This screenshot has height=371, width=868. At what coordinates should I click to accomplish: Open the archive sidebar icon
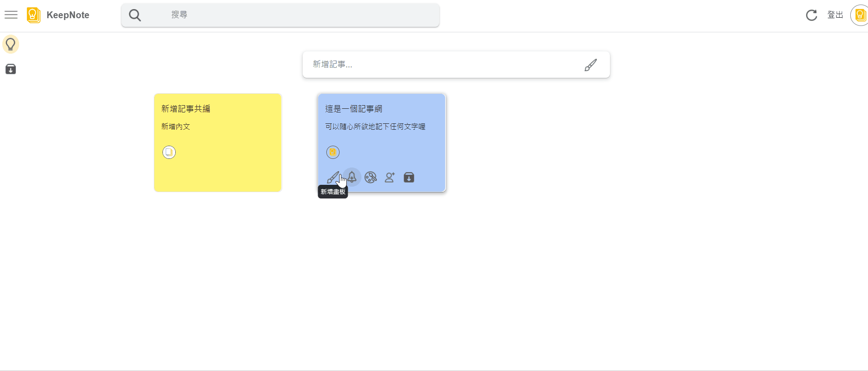coord(10,69)
